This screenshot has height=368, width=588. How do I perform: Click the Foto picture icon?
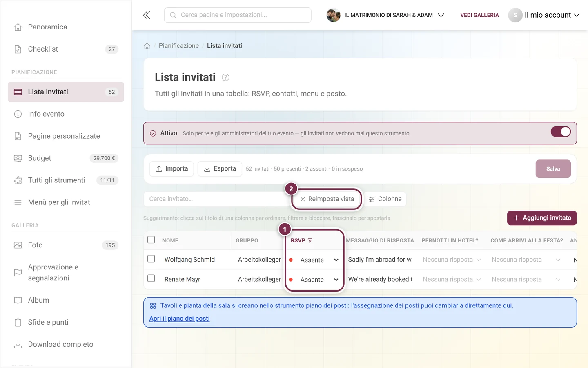point(18,245)
